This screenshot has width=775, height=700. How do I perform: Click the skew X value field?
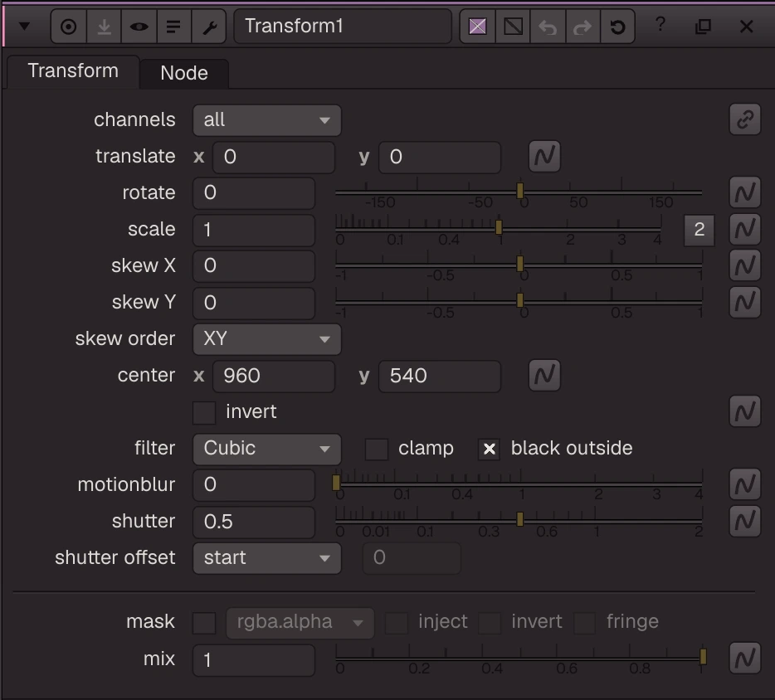pyautogui.click(x=254, y=266)
